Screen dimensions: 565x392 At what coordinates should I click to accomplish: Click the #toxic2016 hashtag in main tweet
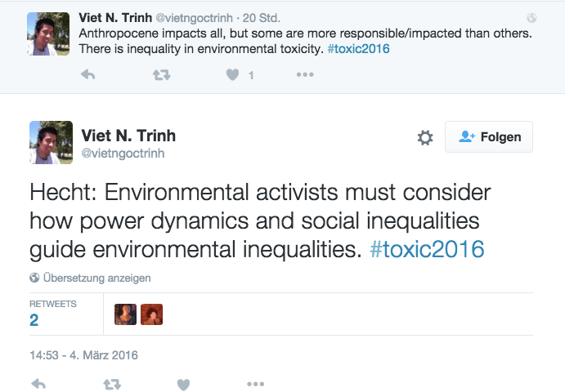(427, 248)
